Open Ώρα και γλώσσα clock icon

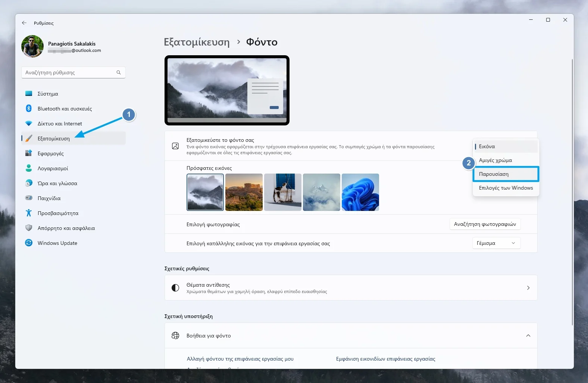(29, 183)
